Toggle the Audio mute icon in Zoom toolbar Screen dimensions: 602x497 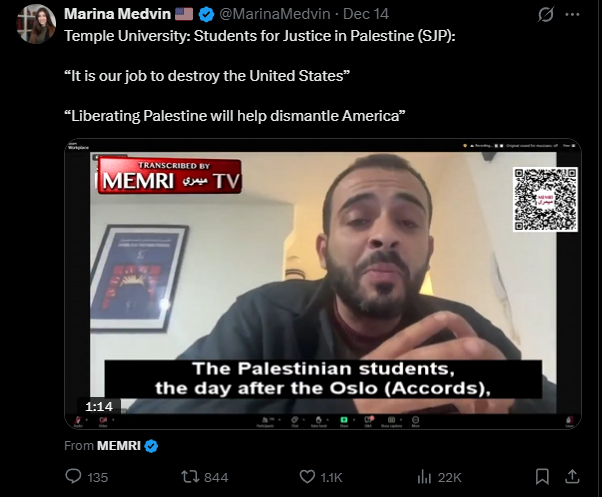78,420
